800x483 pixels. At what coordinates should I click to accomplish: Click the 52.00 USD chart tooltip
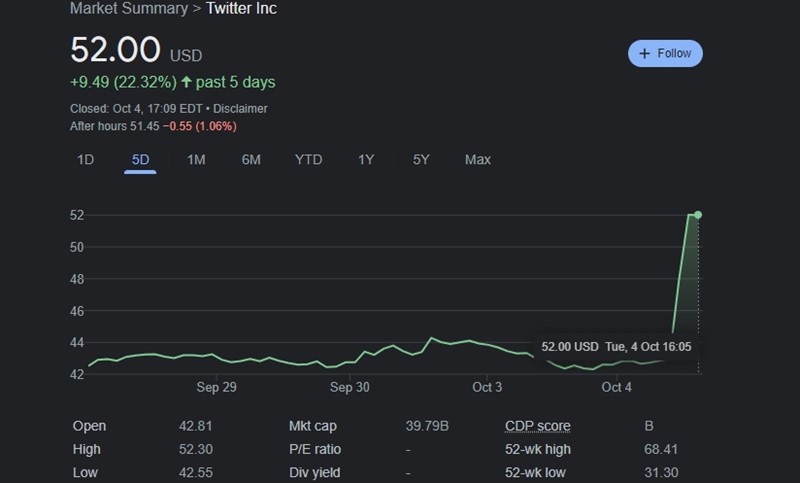click(616, 347)
